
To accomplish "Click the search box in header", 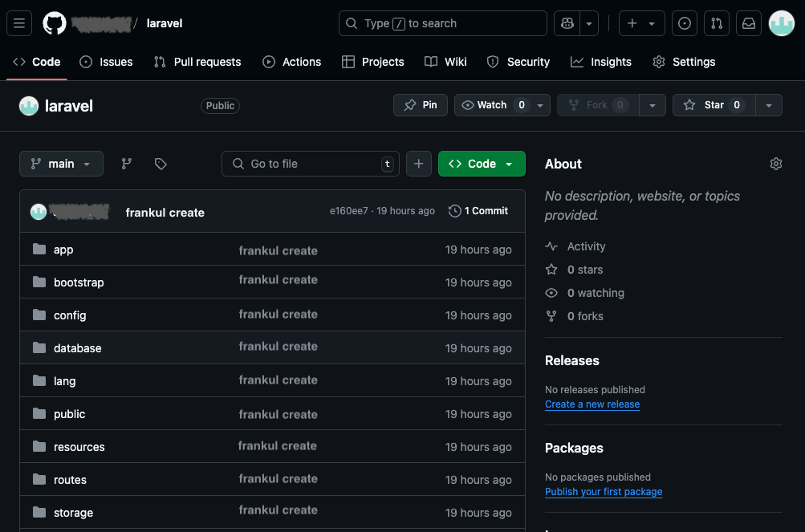I will coord(442,23).
